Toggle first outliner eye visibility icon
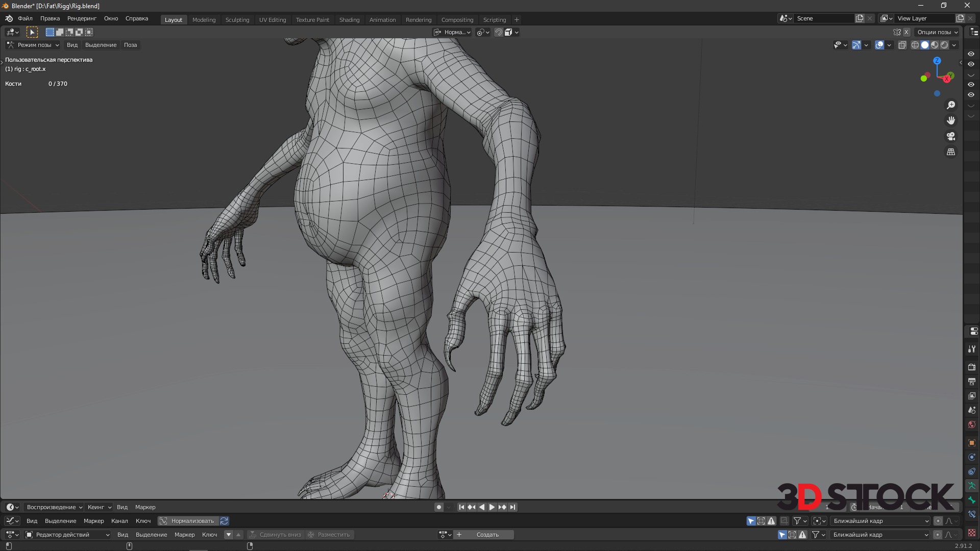 pos(971,54)
